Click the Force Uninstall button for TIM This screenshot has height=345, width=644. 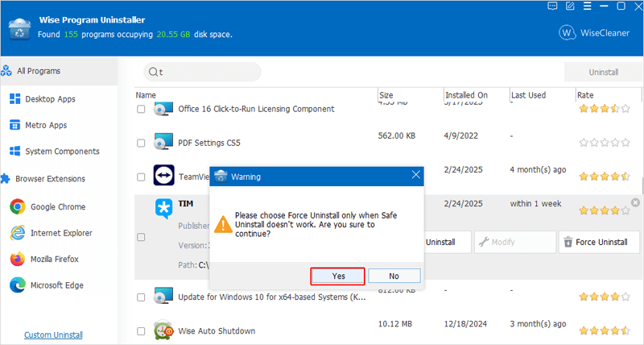tap(599, 242)
